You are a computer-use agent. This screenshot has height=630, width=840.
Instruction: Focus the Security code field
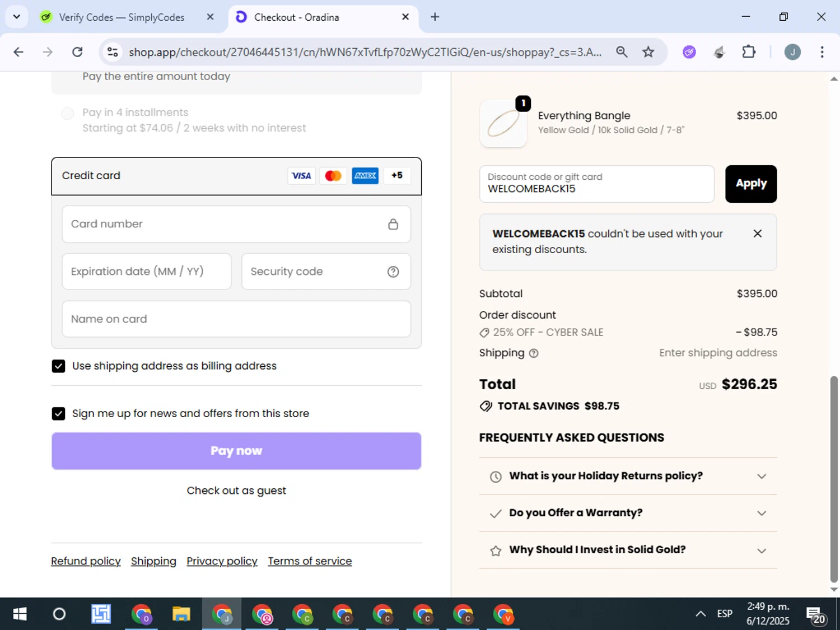click(326, 272)
